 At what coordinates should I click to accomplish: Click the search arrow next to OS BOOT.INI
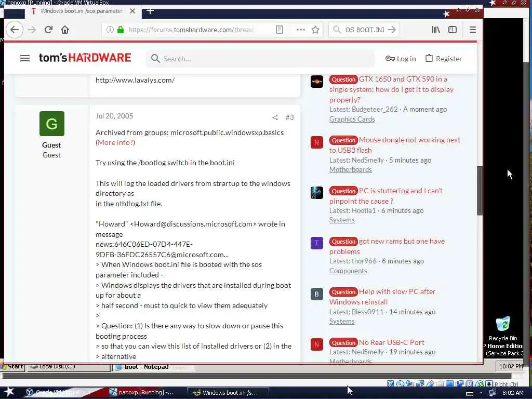click(x=392, y=30)
